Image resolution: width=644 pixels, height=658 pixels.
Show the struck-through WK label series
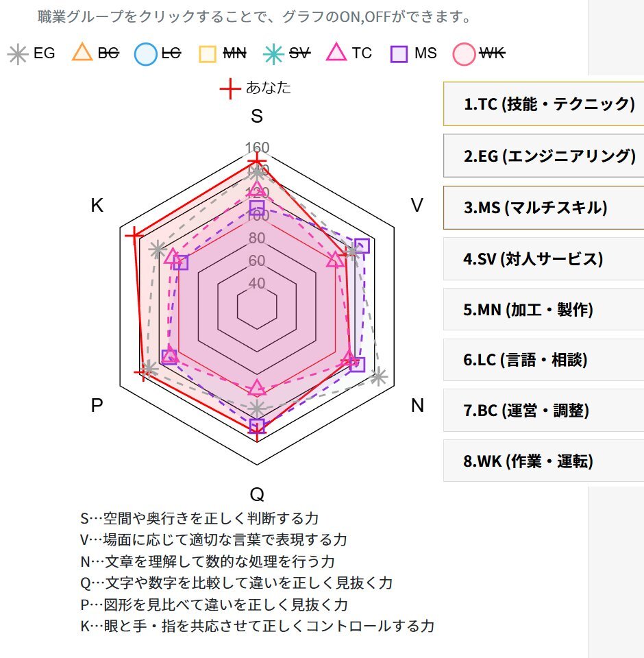point(492,53)
